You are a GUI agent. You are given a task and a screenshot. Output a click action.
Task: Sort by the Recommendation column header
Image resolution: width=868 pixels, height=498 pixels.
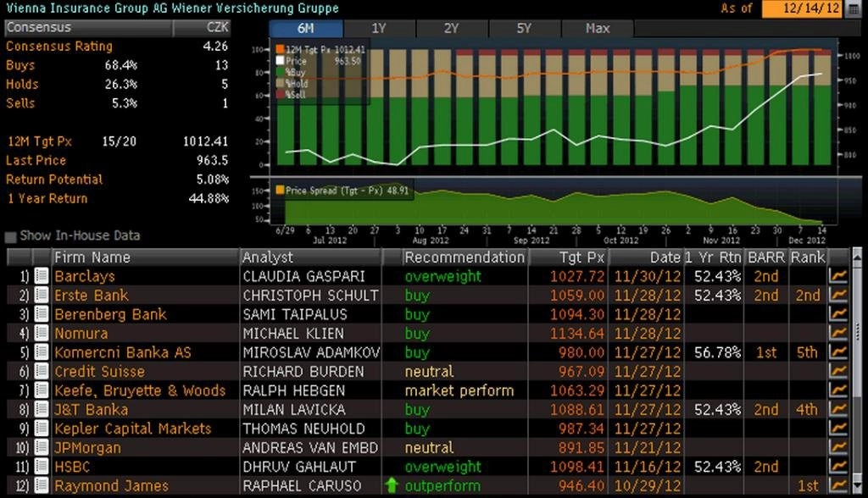(x=465, y=257)
